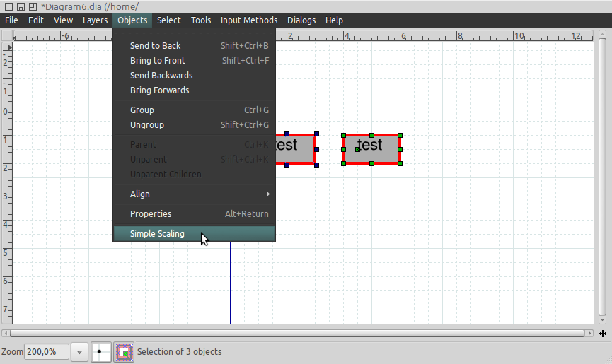
Task: Choose Simple Scaling entry
Action: 195,234
